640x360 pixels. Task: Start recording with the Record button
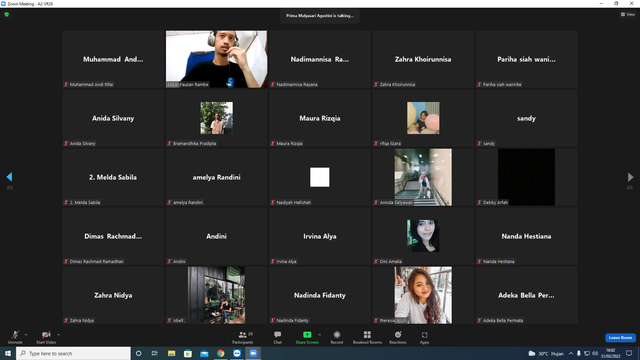point(337,337)
